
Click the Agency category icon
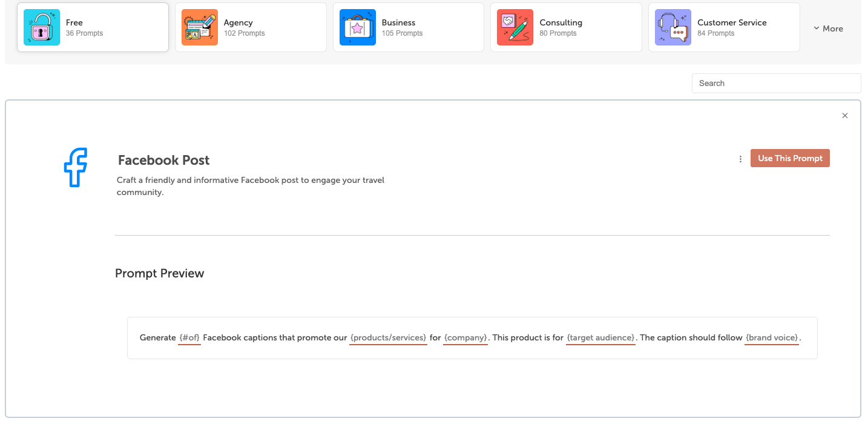(x=200, y=27)
